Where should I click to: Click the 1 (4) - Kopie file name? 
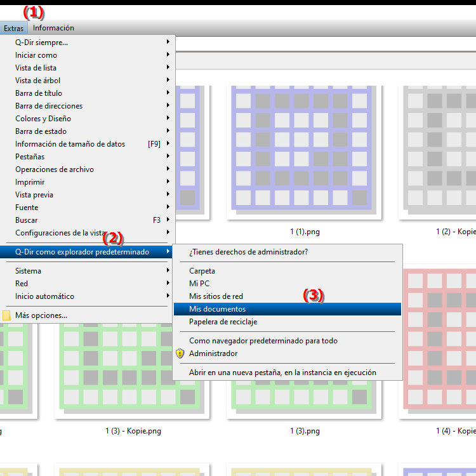pyautogui.click(x=456, y=431)
